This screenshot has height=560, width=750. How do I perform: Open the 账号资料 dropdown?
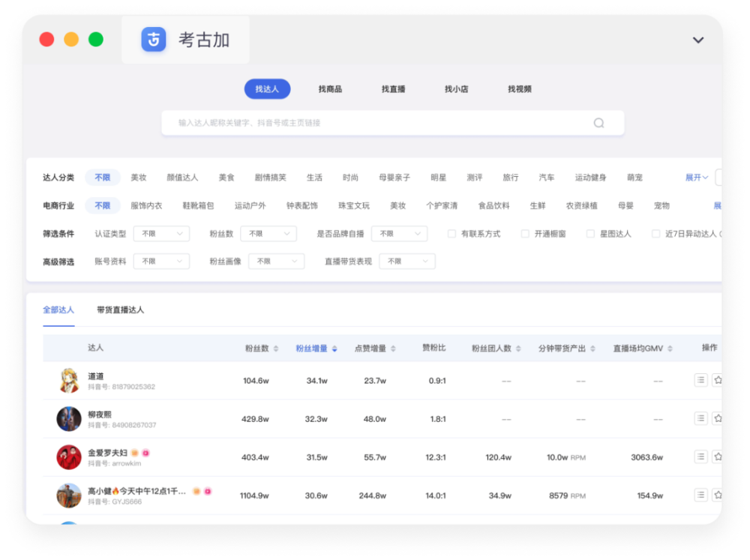point(162,261)
